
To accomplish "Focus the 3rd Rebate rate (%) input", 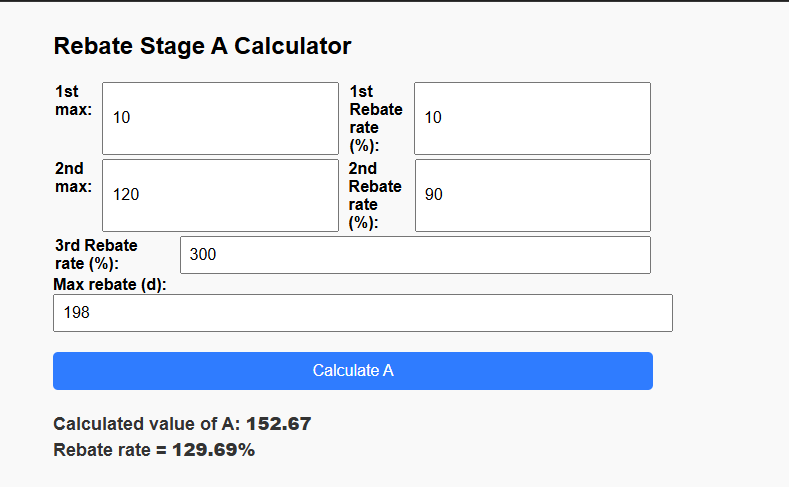I will click(x=415, y=255).
